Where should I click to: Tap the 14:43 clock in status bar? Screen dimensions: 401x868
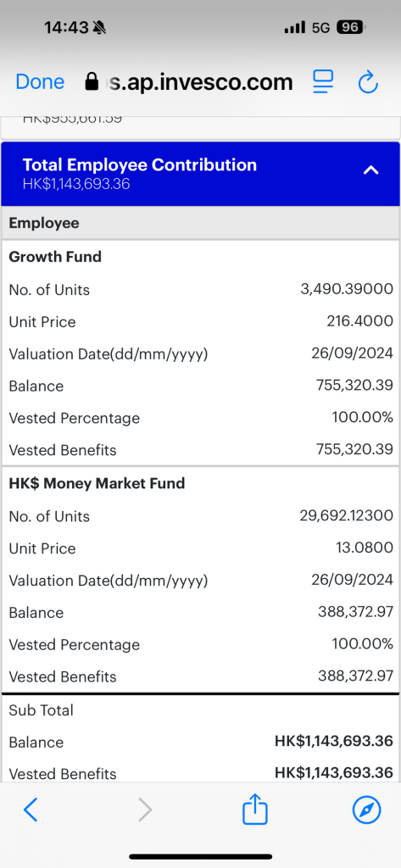[x=66, y=27]
